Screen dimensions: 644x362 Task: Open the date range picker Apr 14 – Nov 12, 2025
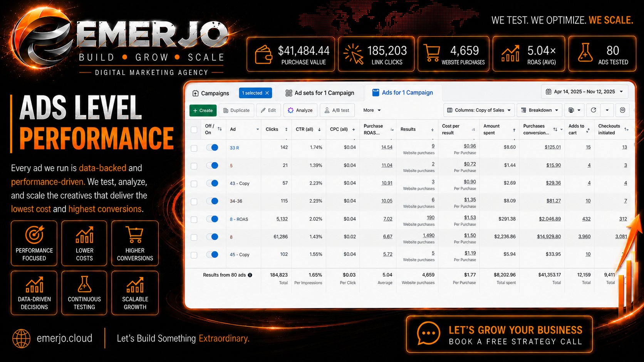pyautogui.click(x=585, y=92)
